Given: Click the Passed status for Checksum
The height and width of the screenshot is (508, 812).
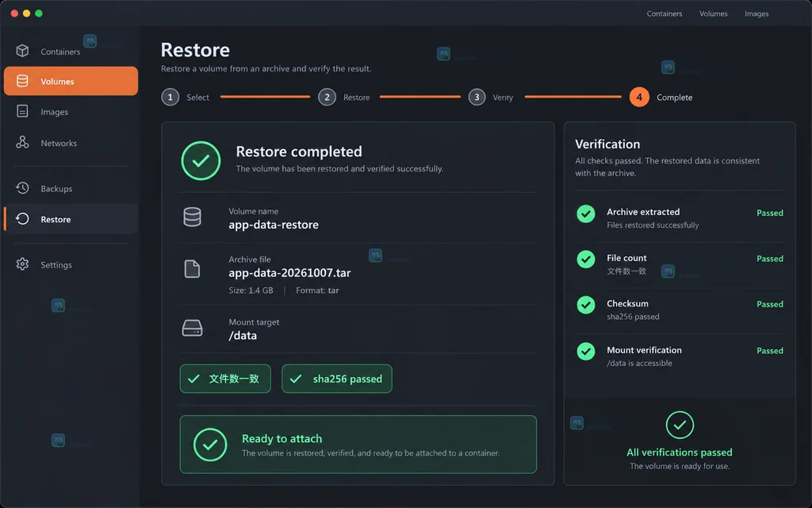Looking at the screenshot, I should 769,304.
